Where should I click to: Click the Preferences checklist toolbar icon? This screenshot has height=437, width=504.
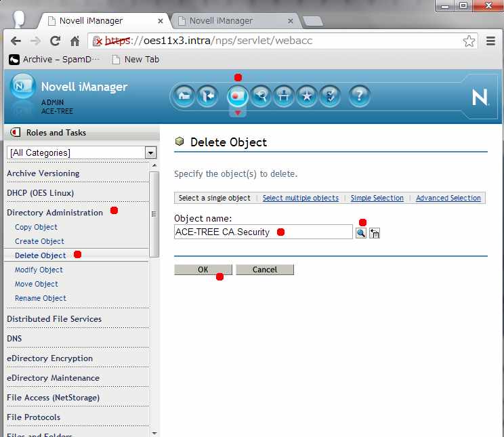coord(330,96)
